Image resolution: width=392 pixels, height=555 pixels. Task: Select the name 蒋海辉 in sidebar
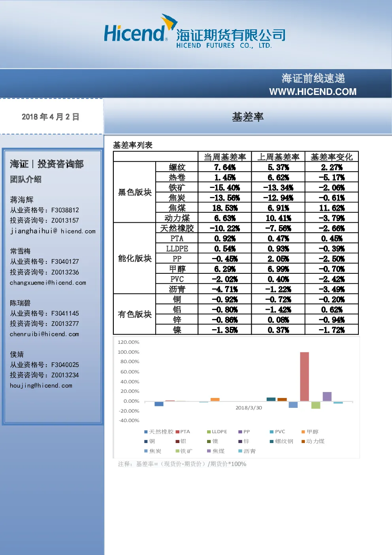22,200
